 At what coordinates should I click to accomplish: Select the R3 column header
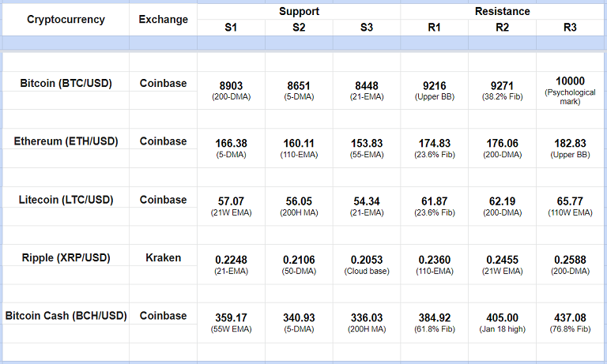(570, 28)
